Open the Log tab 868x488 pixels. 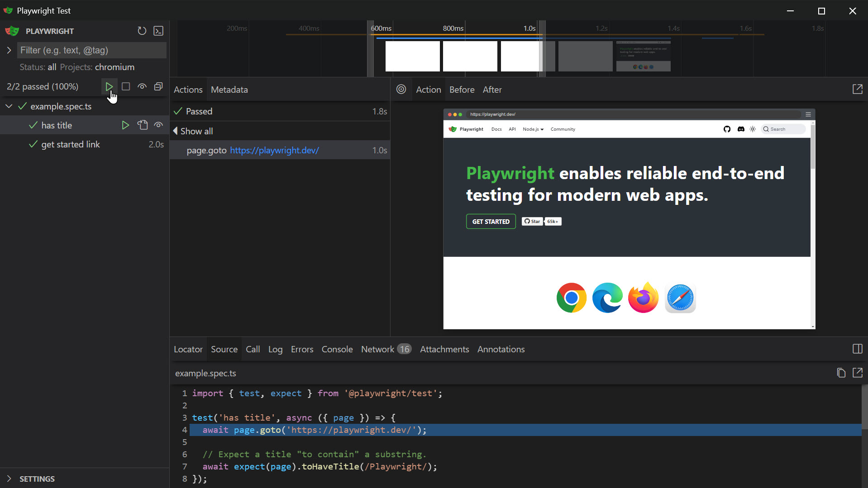tap(276, 349)
